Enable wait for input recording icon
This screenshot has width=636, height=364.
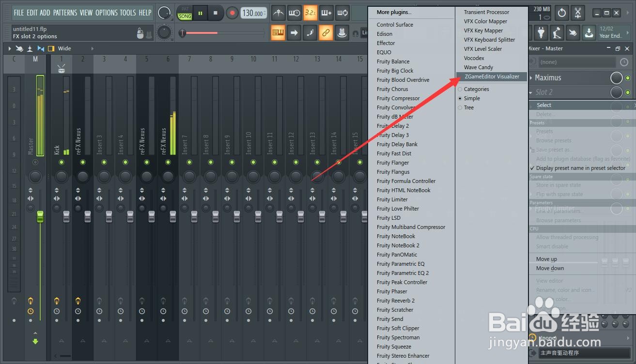tap(294, 13)
